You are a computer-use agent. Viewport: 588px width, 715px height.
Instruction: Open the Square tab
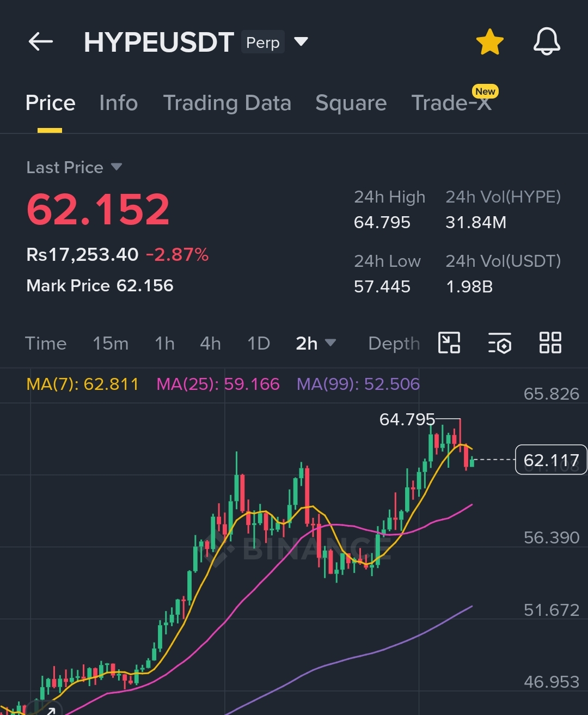(x=351, y=103)
